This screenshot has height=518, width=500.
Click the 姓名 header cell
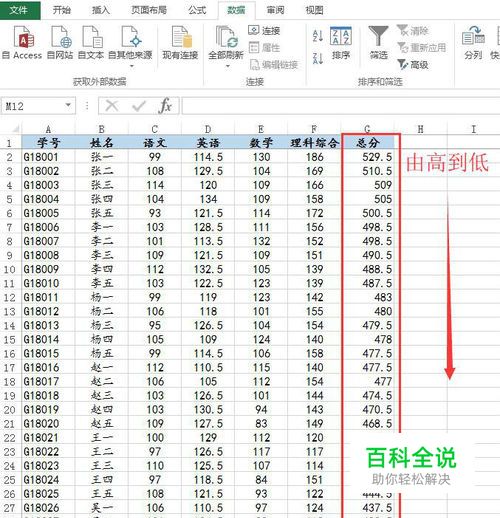point(102,143)
